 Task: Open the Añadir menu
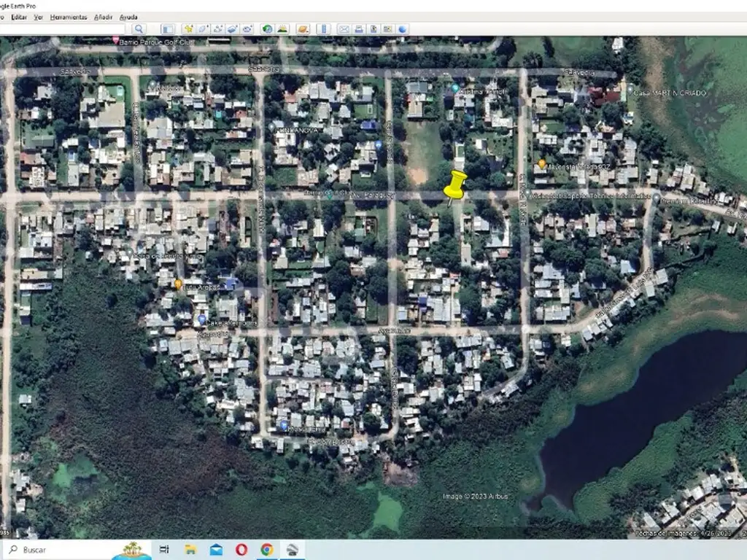[x=103, y=17]
